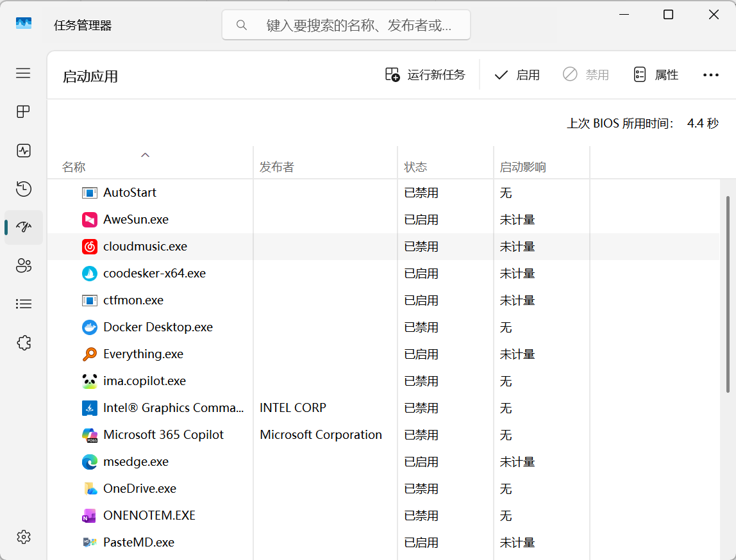Click the AutoStart entry icon
The width and height of the screenshot is (736, 560).
point(90,193)
